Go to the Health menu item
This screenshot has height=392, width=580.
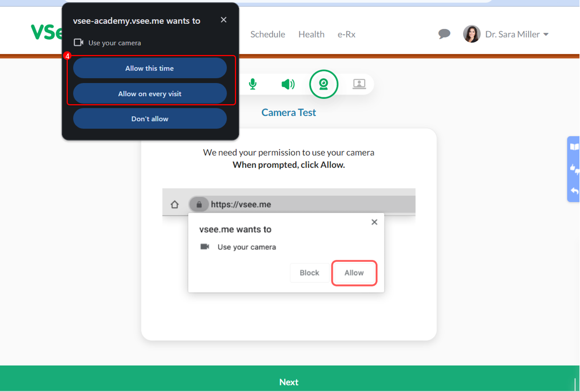[x=311, y=34]
